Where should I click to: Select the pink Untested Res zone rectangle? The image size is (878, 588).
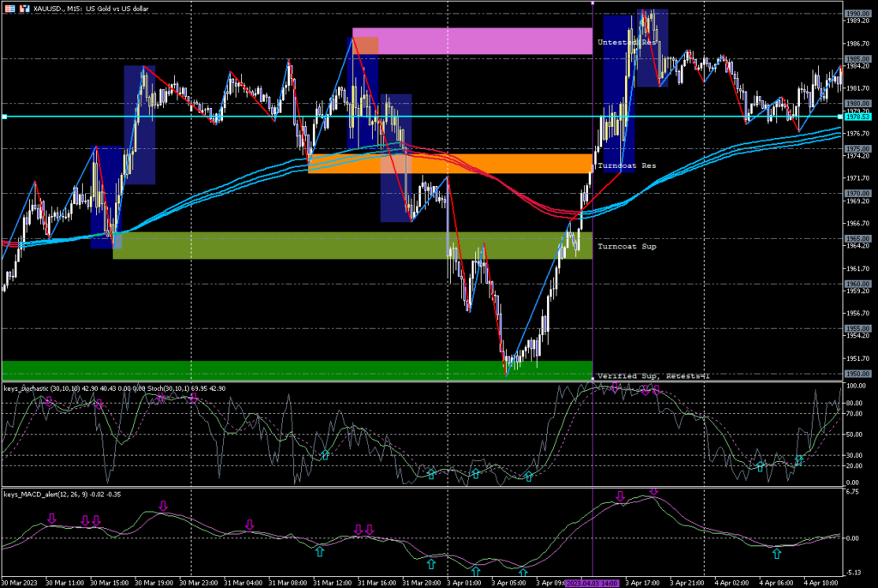click(472, 41)
